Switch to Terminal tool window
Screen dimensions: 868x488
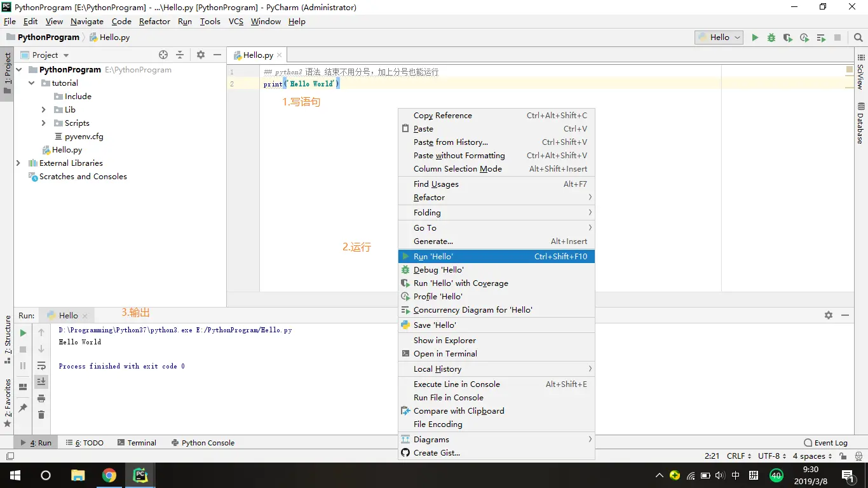point(137,443)
